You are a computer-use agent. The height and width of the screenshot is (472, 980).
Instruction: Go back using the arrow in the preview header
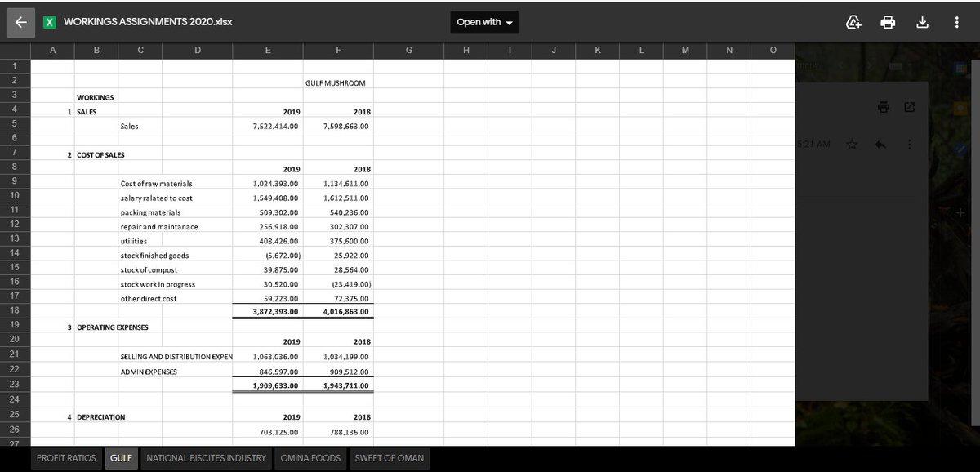pyautogui.click(x=22, y=22)
